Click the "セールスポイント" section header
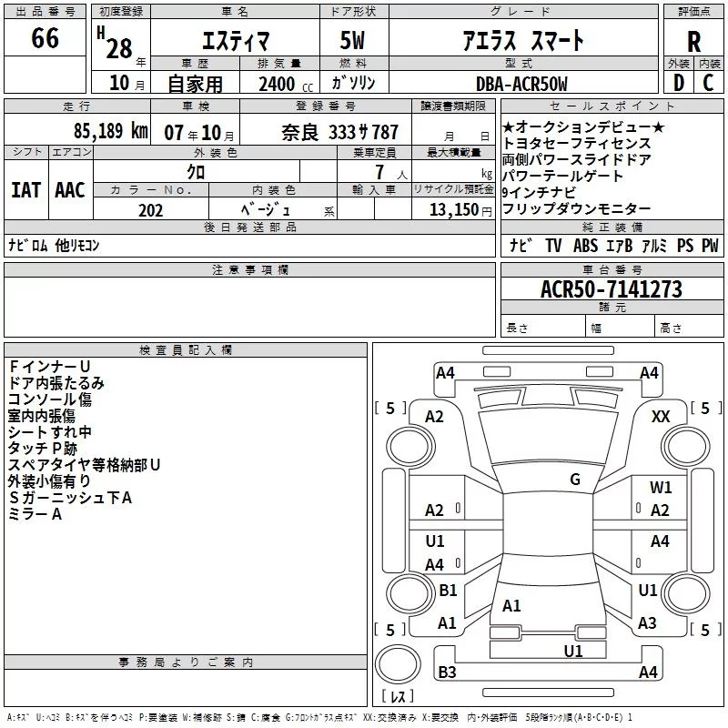Viewport: 728px width, 728px height. click(612, 106)
